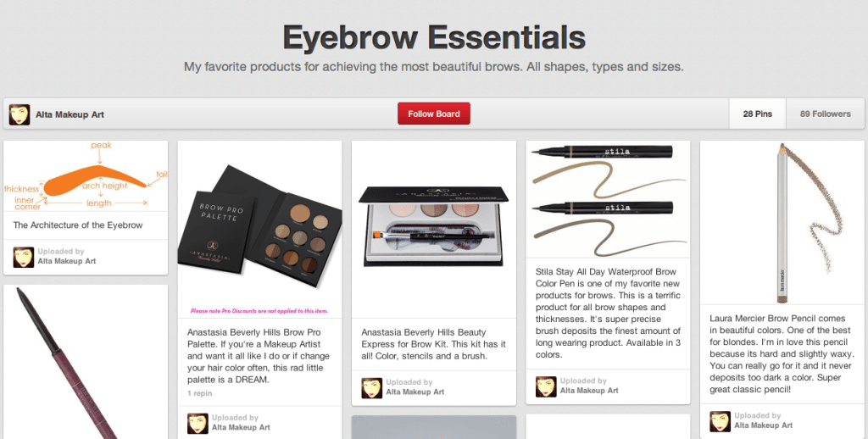Click Alta Makeup Art link under Stila pin

[589, 391]
